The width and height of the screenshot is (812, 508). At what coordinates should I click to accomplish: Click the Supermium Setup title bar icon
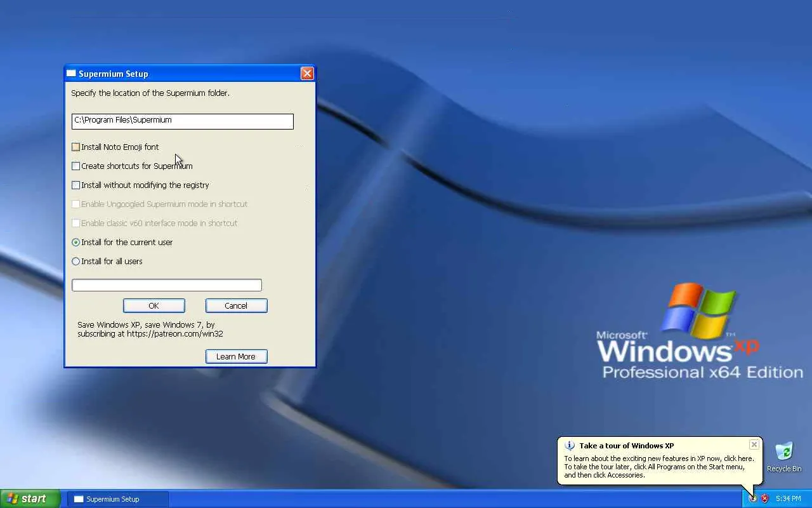(71, 74)
